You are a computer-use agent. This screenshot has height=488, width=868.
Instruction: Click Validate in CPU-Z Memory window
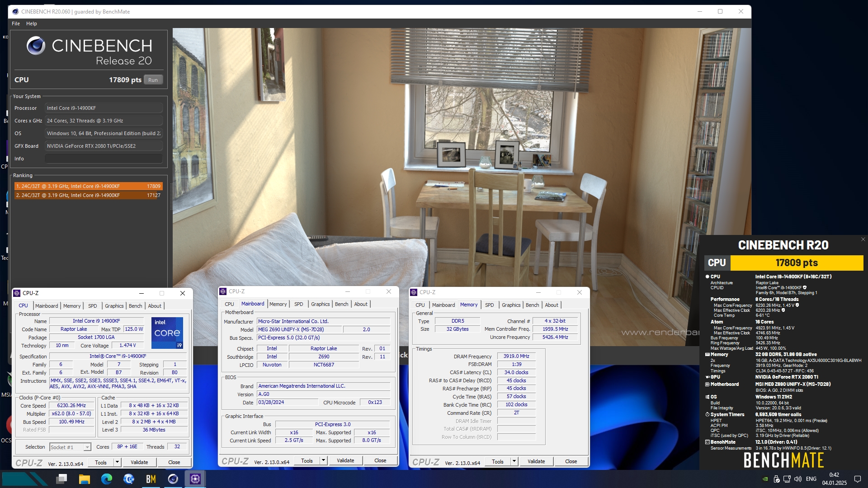click(x=536, y=461)
